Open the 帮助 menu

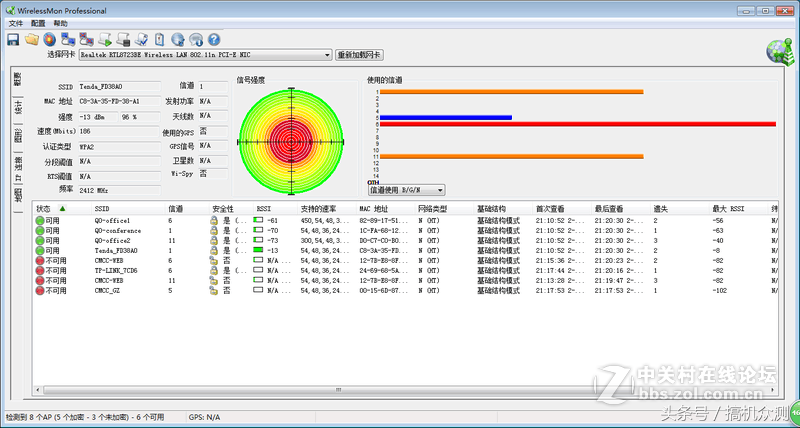pos(60,23)
